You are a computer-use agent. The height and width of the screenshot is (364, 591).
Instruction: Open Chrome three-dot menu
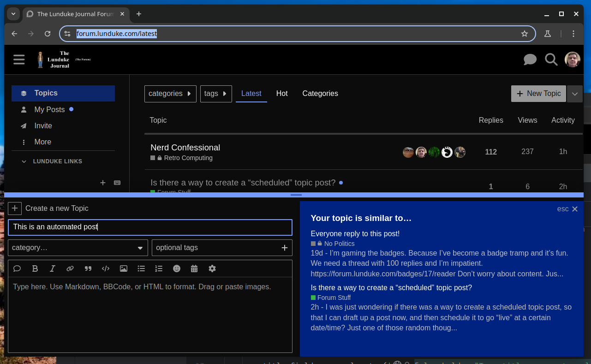pyautogui.click(x=573, y=34)
